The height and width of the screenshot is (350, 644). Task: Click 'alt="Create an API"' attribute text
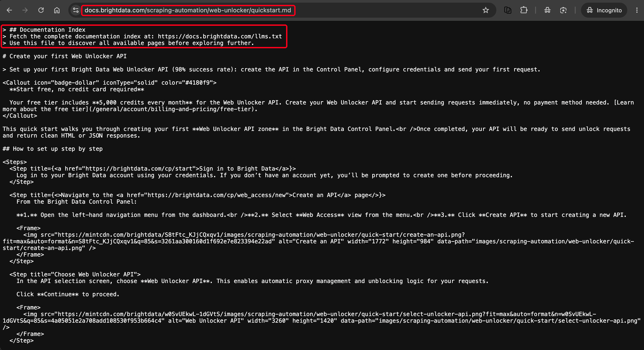(x=311, y=242)
